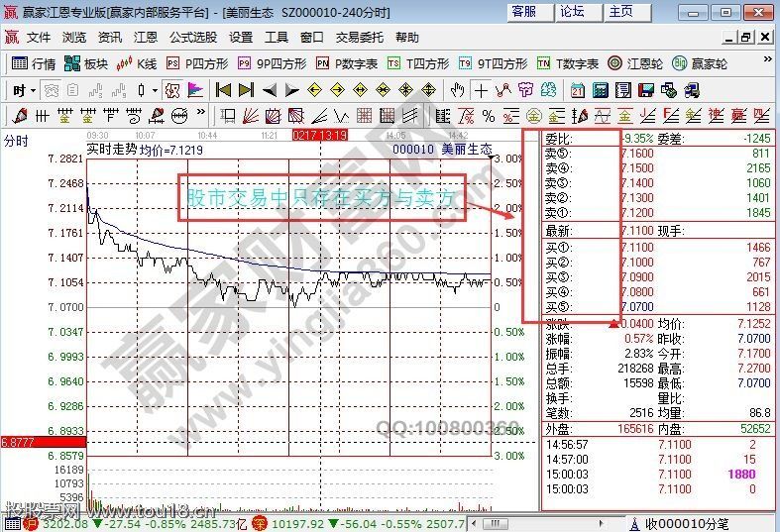Toggle the 权 rights-adjustment icon
Image resolution: width=780 pixels, height=532 pixels.
click(172, 90)
